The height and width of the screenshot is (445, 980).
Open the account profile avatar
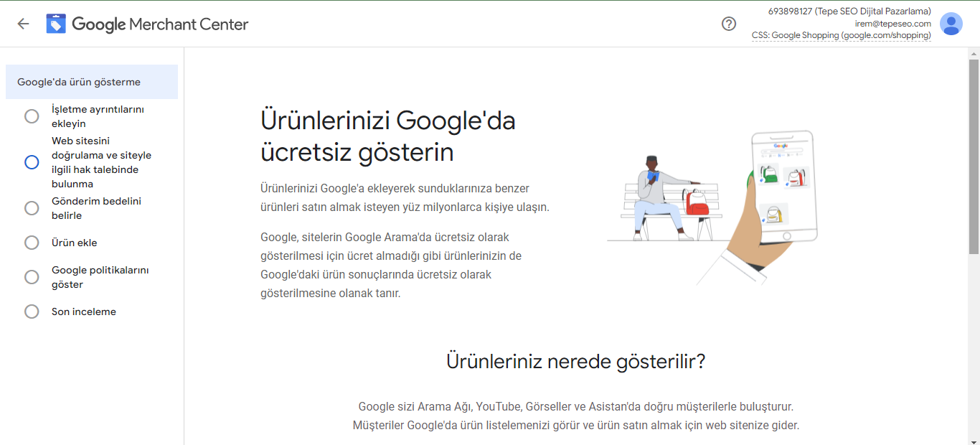pyautogui.click(x=951, y=24)
